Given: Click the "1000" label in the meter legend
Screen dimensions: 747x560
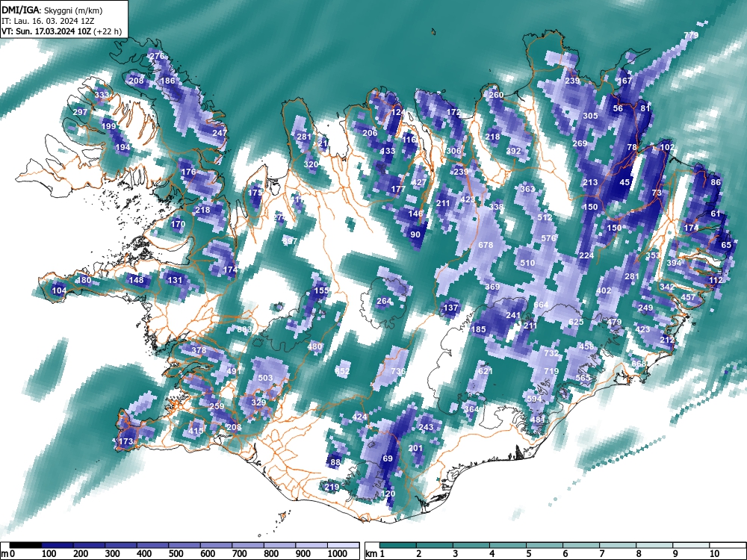Looking at the screenshot, I should pyautogui.click(x=338, y=554).
